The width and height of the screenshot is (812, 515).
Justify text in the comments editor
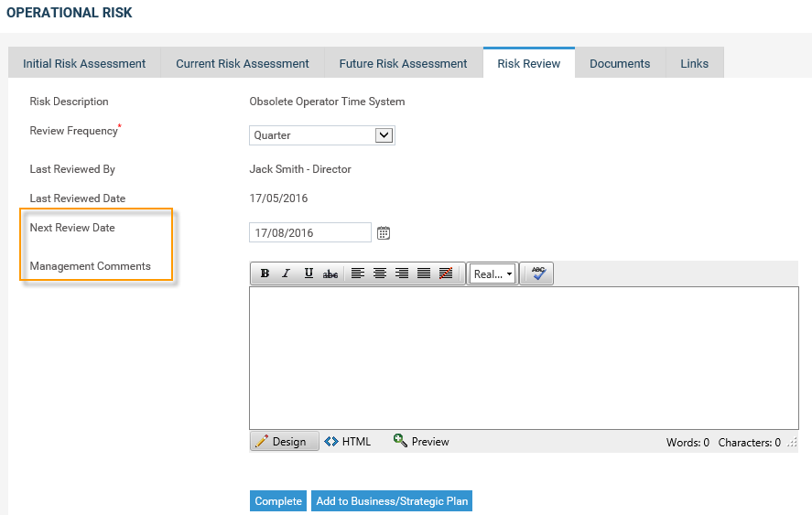pos(424,274)
